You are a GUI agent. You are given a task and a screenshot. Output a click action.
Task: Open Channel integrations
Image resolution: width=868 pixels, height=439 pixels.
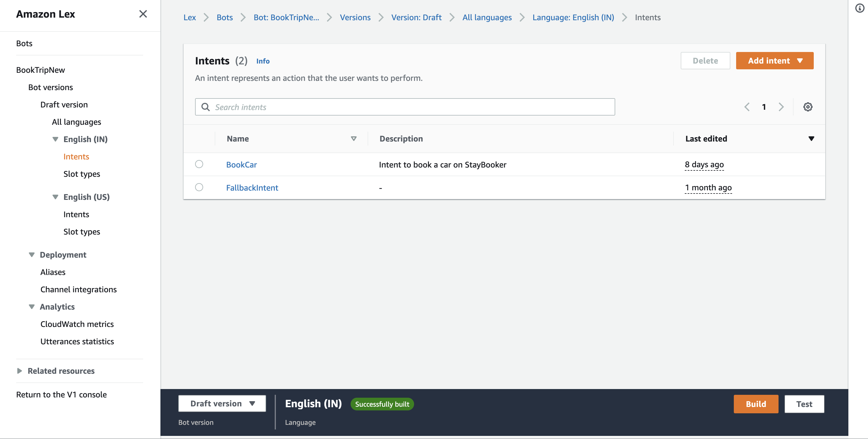tap(78, 289)
